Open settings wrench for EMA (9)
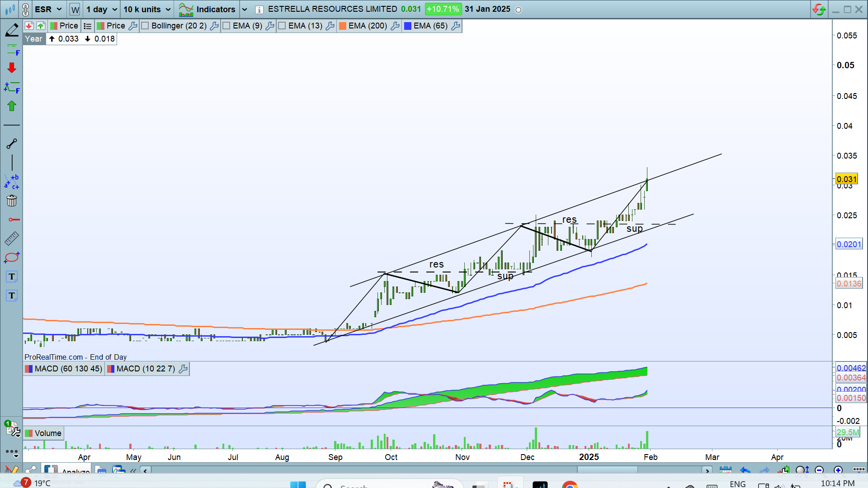Screen dimensions: 868x488 click(x=270, y=26)
